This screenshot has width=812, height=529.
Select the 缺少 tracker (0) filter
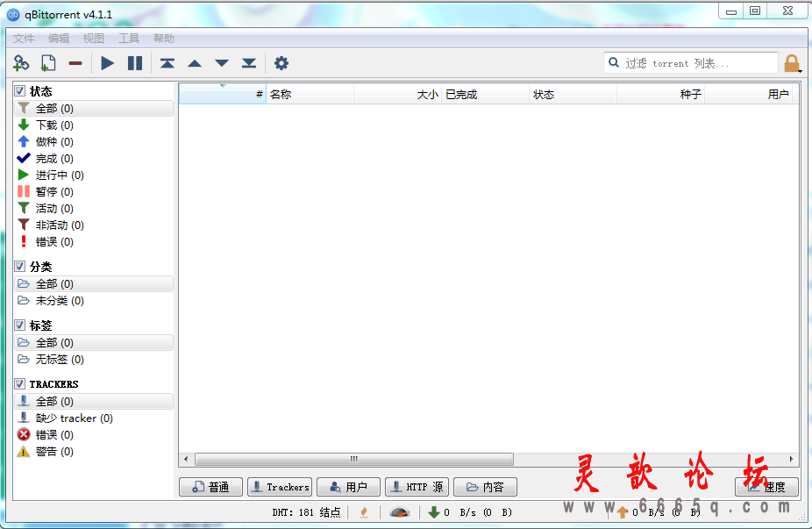(x=94, y=418)
